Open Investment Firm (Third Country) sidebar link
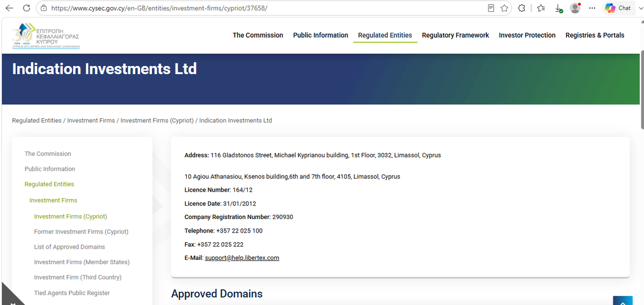The image size is (644, 305). [x=78, y=277]
